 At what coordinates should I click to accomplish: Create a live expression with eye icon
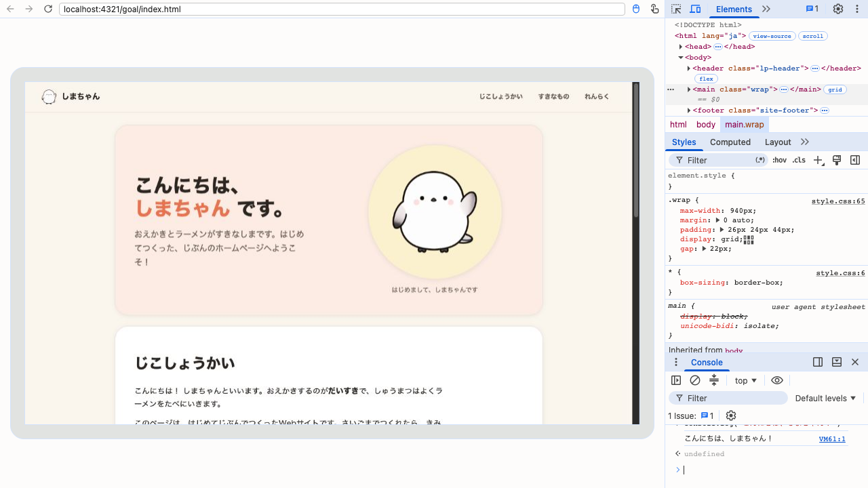(x=777, y=380)
